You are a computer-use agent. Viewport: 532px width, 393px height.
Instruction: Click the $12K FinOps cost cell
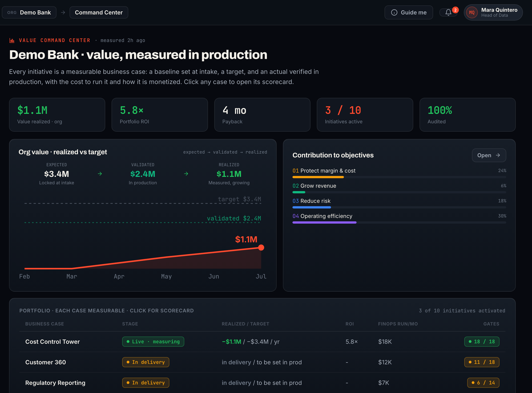[x=385, y=362]
